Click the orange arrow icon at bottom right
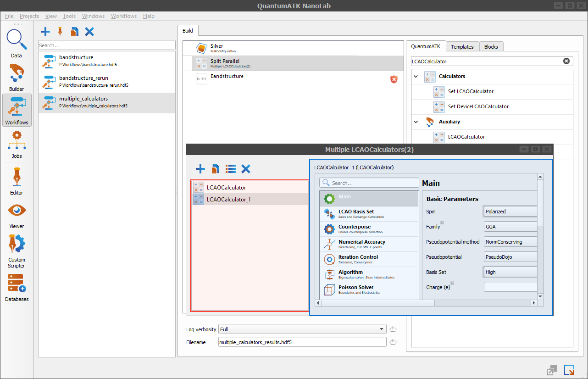The height and width of the screenshot is (379, 588). pos(569,370)
